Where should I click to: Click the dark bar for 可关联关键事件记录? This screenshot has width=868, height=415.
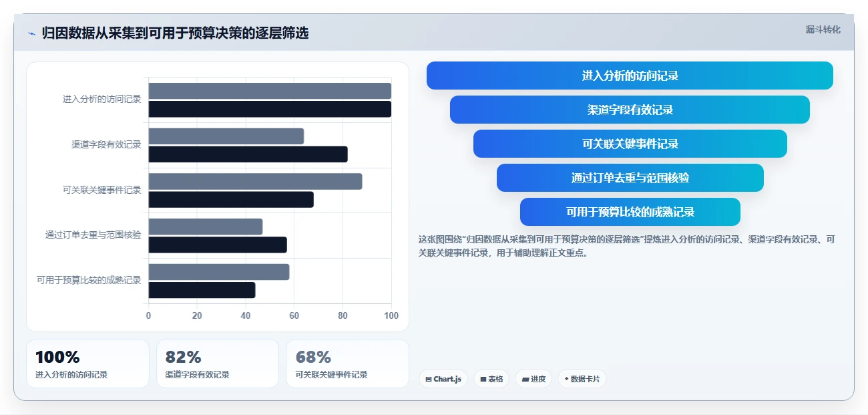231,200
